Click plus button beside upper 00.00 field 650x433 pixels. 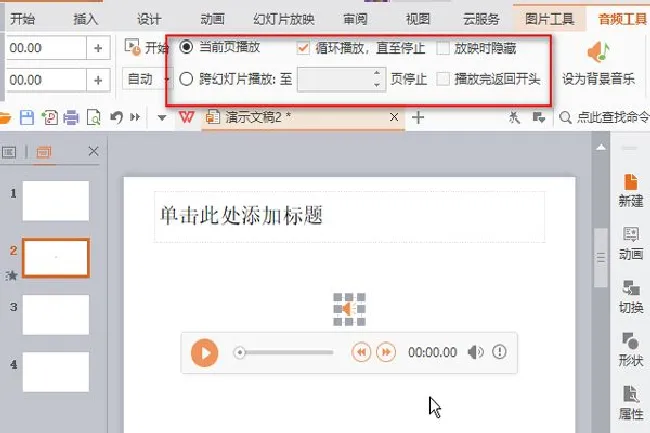click(98, 48)
